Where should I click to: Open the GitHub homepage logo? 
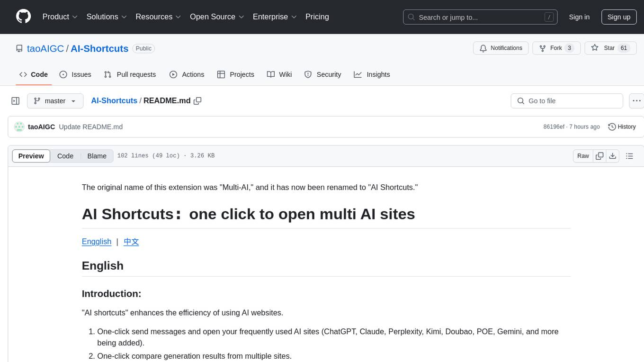[23, 17]
